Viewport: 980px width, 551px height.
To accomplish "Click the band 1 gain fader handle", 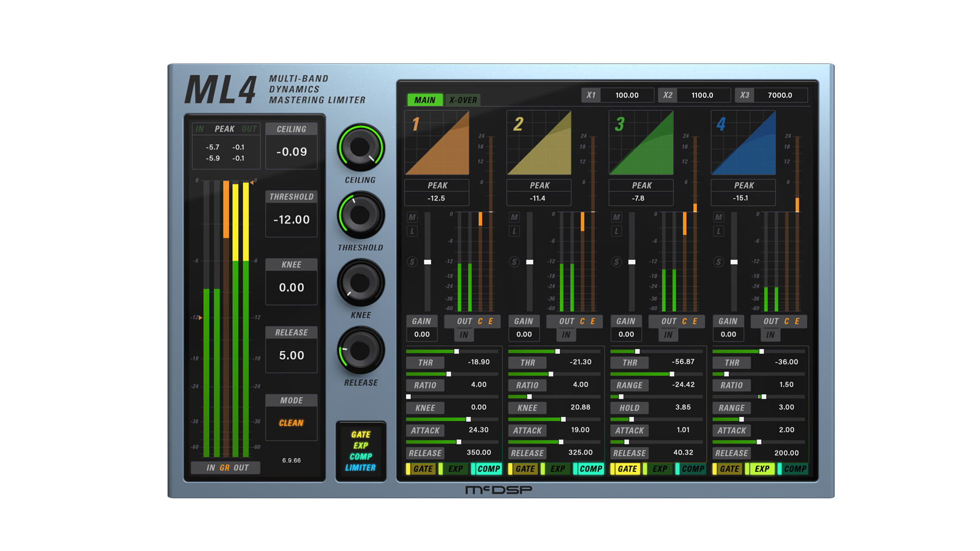I will (428, 262).
